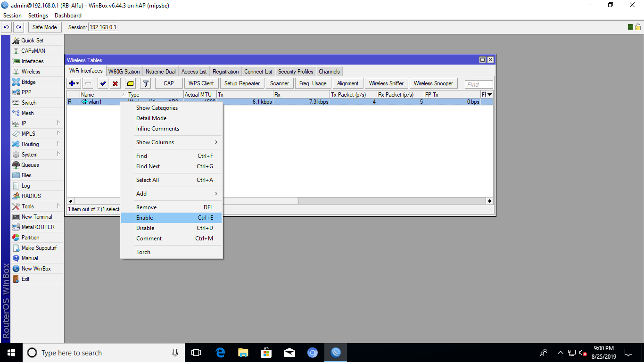Image resolution: width=644 pixels, height=362 pixels.
Task: Click the Scanner button
Action: [x=280, y=83]
